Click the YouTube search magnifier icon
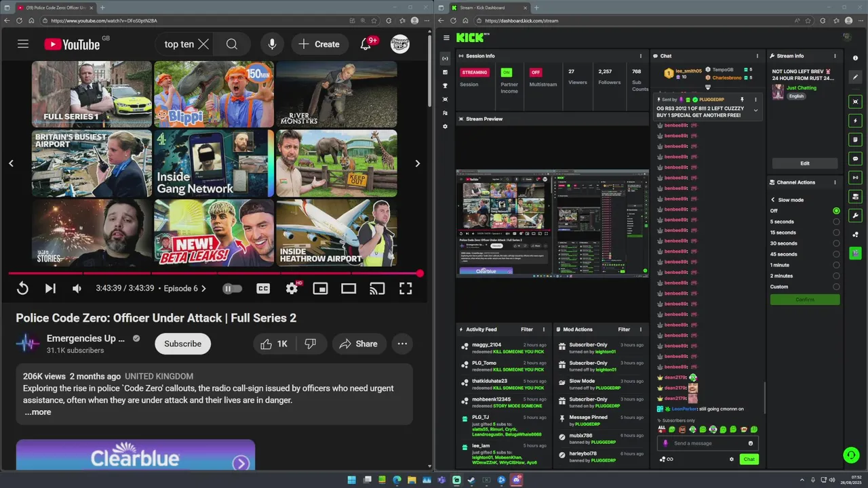This screenshot has width=868, height=488. coord(232,44)
